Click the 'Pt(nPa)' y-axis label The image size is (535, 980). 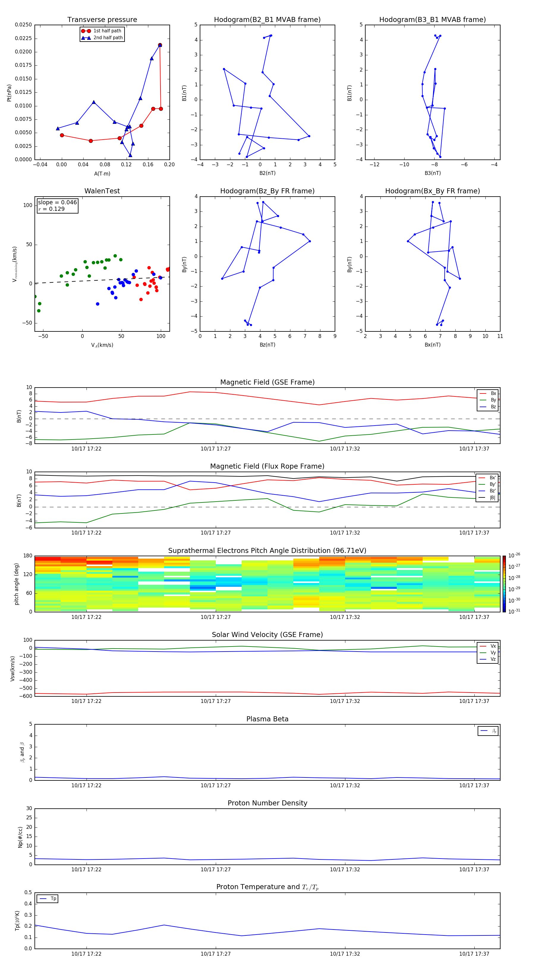[x=9, y=93]
